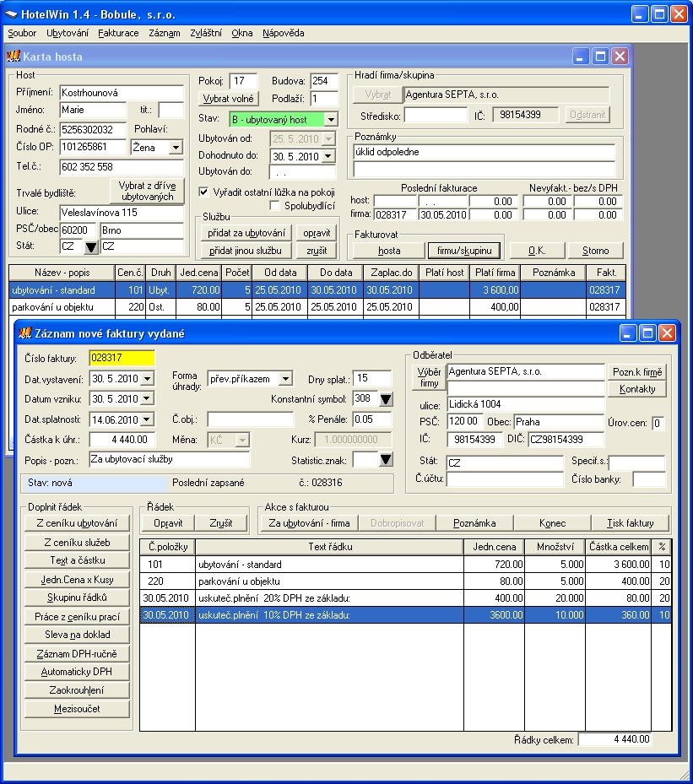Toggle Vyřadit ostatní lůžka na pokoji checkbox
Screen dimensions: 693x784
point(203,192)
